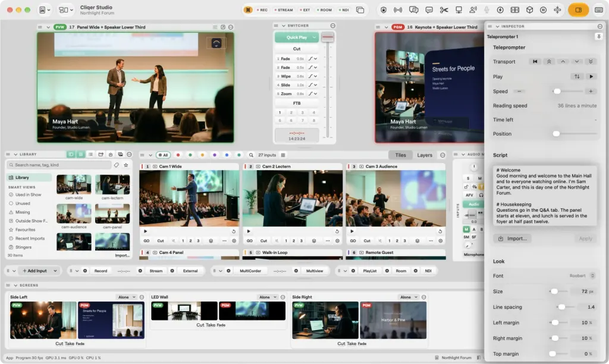Click the magnifier icon in the inputs filter bar
The height and width of the screenshot is (364, 609).
pos(252,155)
